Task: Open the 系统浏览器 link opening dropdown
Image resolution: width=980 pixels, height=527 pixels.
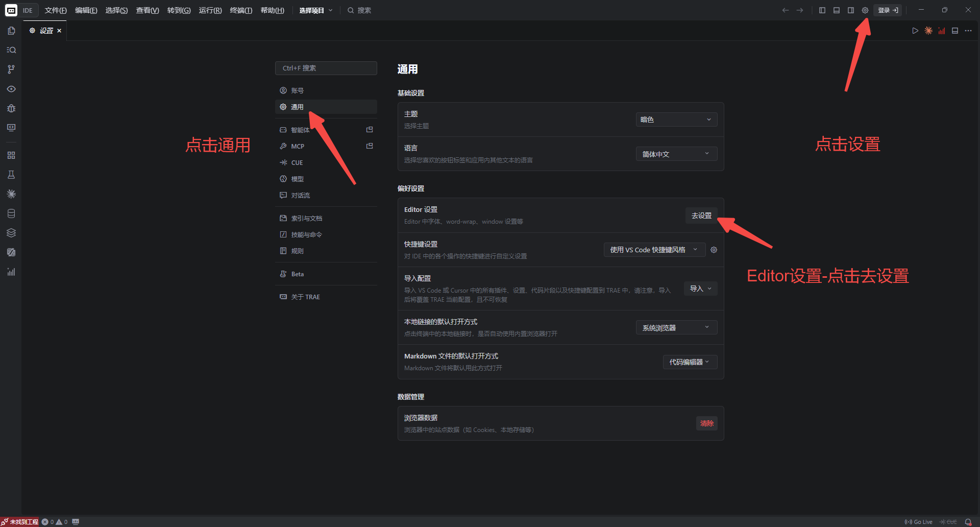Action: pyautogui.click(x=676, y=327)
